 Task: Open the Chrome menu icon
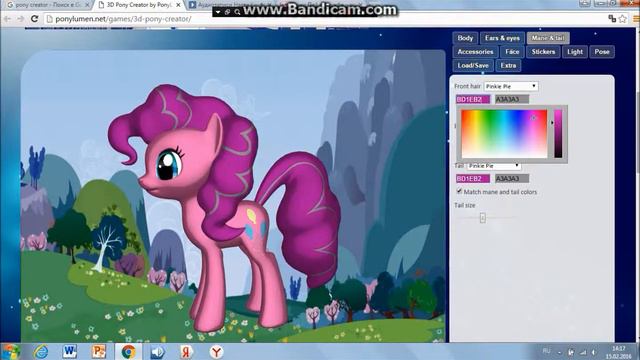636,19
